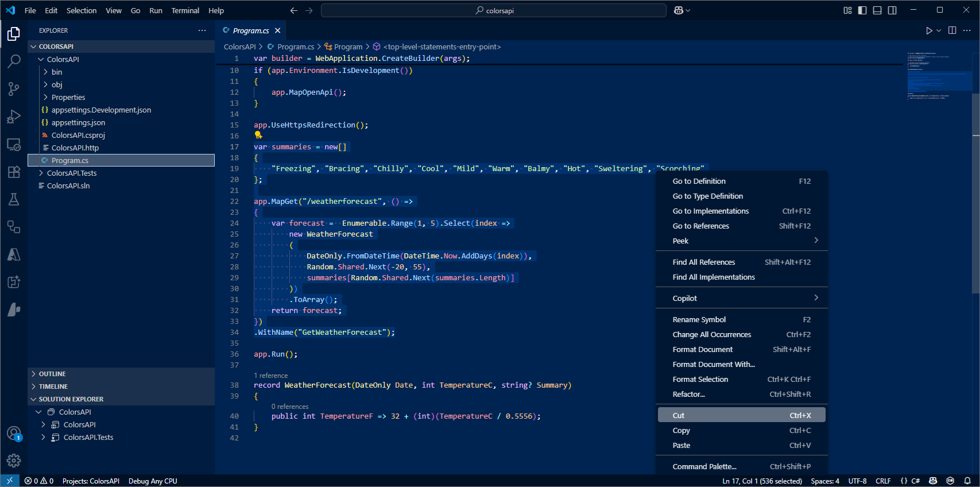Toggle the Primary Side Bar visibility

[x=862, y=10]
